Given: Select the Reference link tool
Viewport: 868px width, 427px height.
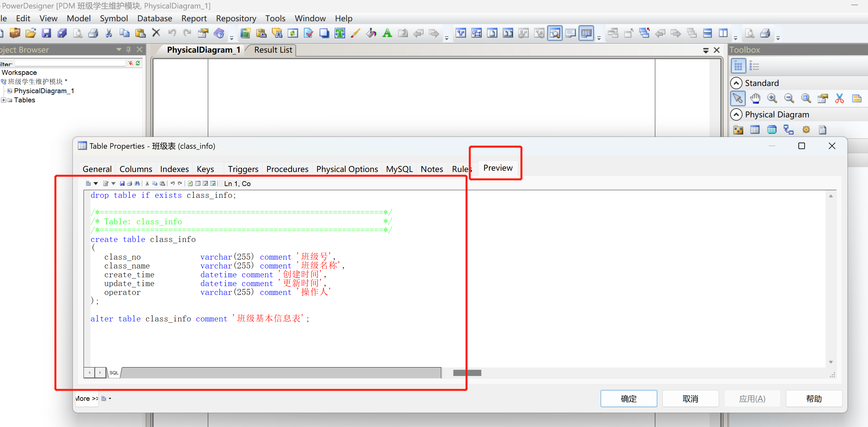Looking at the screenshot, I should click(x=789, y=130).
